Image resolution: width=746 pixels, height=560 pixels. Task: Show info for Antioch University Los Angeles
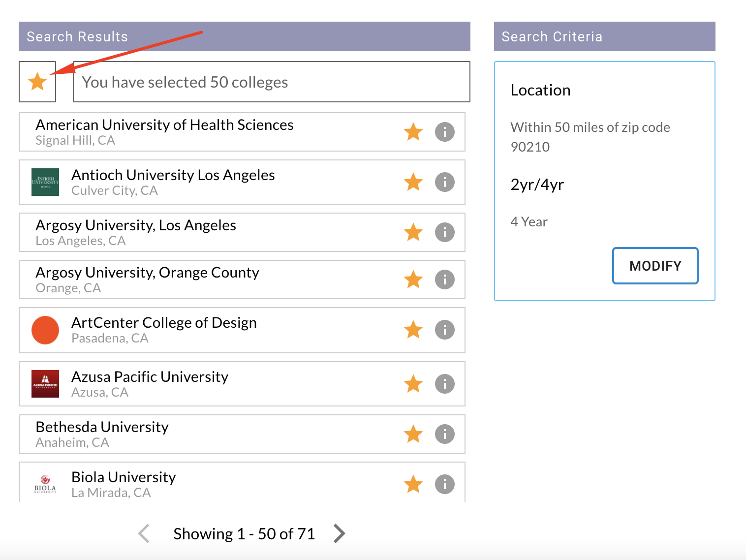(445, 182)
